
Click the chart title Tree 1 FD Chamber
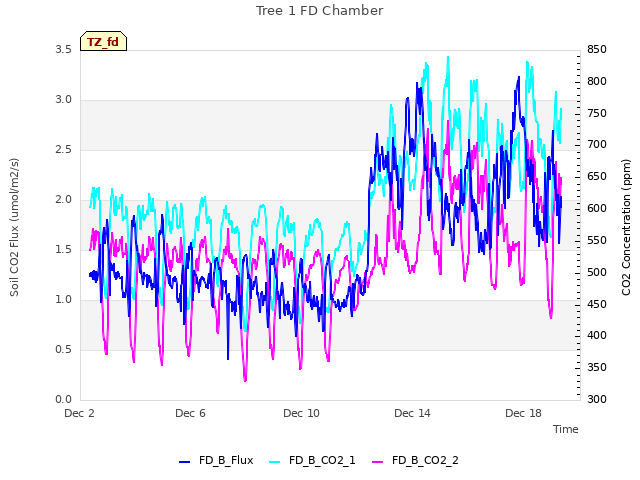(x=319, y=11)
